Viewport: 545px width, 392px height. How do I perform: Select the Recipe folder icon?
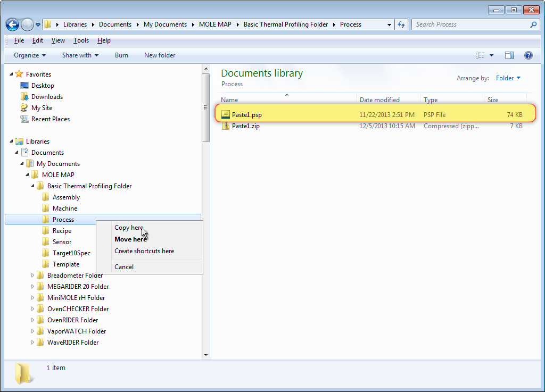[46, 230]
